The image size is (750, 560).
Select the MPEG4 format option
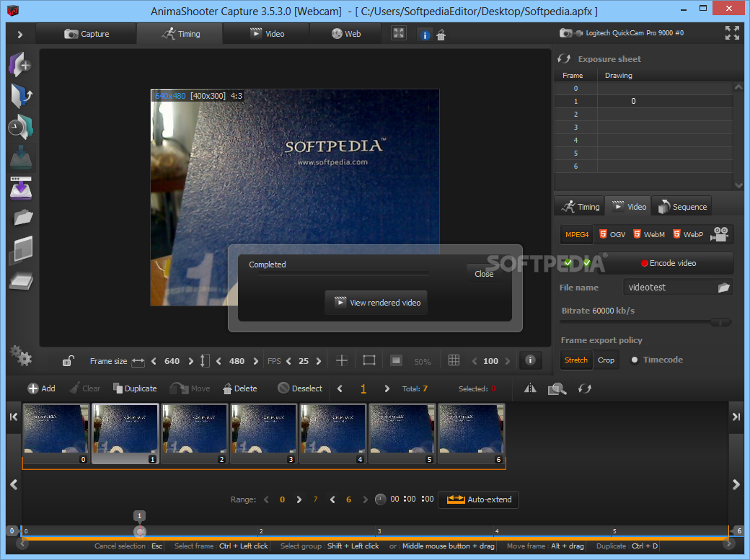(577, 234)
